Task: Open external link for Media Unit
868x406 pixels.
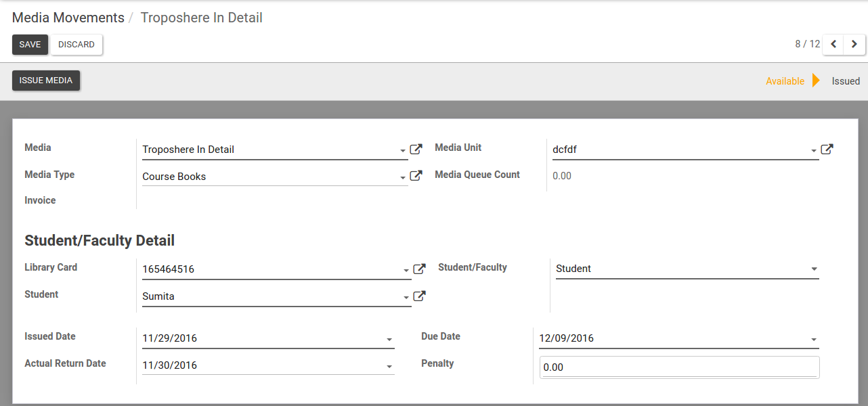Action: [827, 150]
